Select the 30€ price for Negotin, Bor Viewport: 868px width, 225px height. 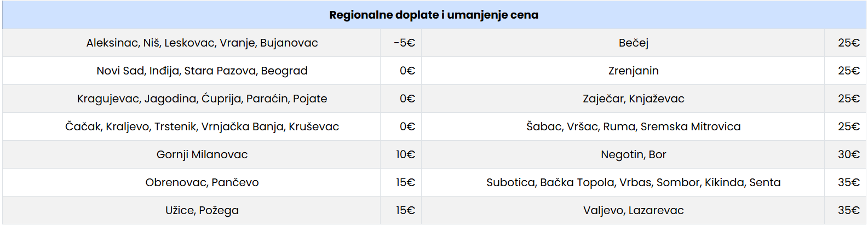pyautogui.click(x=848, y=154)
